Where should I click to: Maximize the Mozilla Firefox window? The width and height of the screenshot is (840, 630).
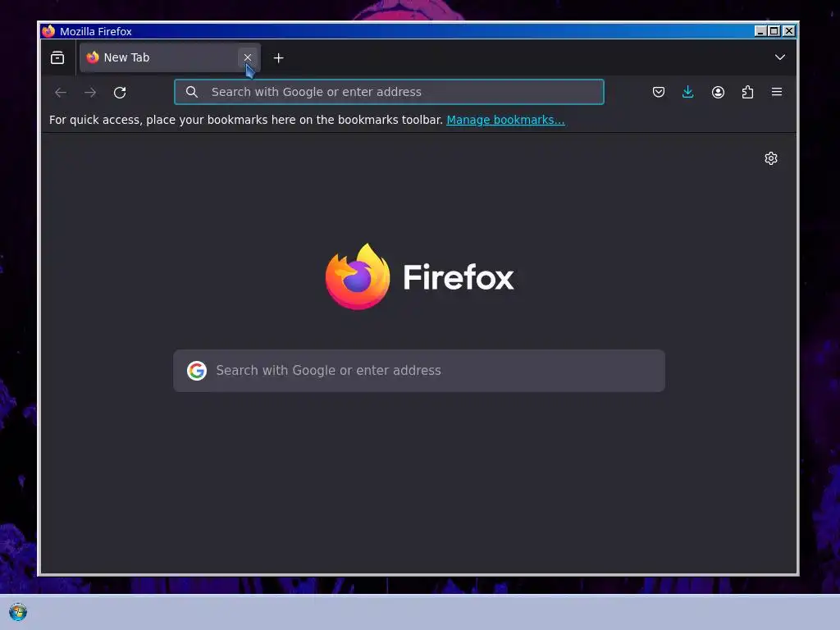coord(774,31)
